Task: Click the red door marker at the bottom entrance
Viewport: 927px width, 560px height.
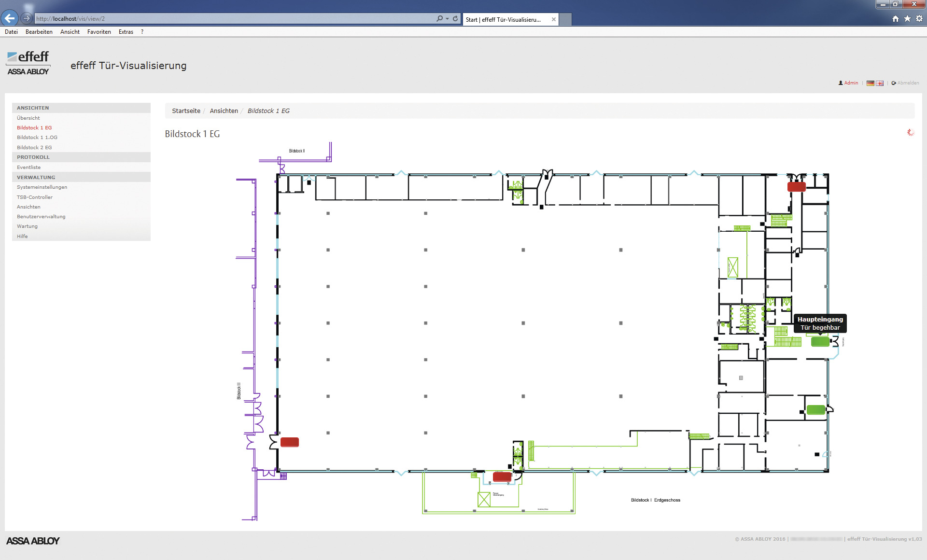Action: click(502, 477)
